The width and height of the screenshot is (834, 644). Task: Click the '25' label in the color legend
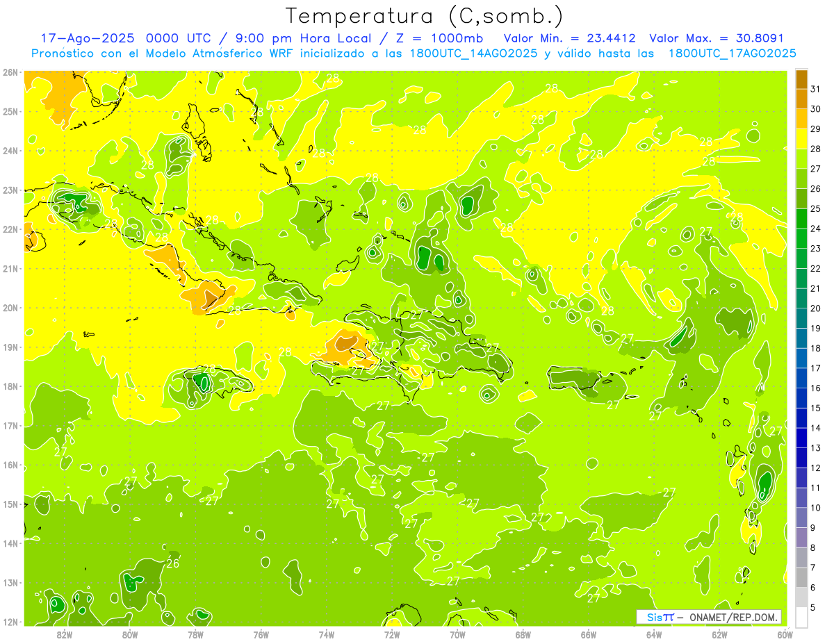point(815,208)
